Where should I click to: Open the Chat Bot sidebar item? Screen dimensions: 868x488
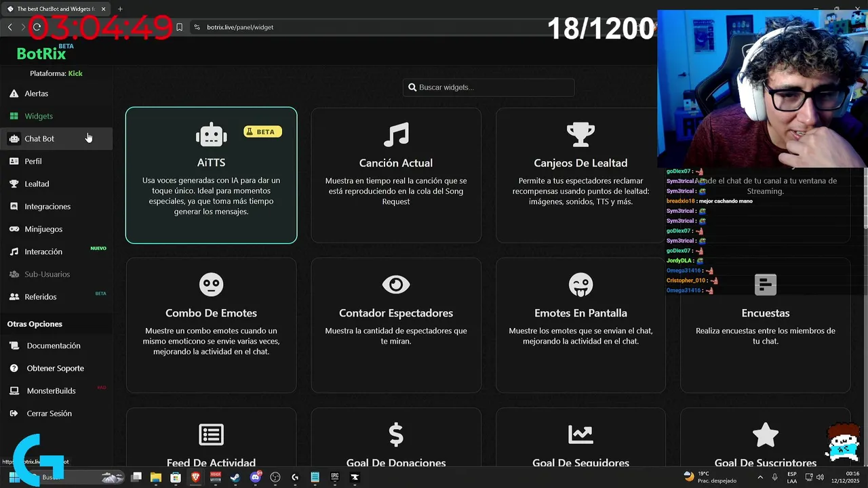pos(56,138)
